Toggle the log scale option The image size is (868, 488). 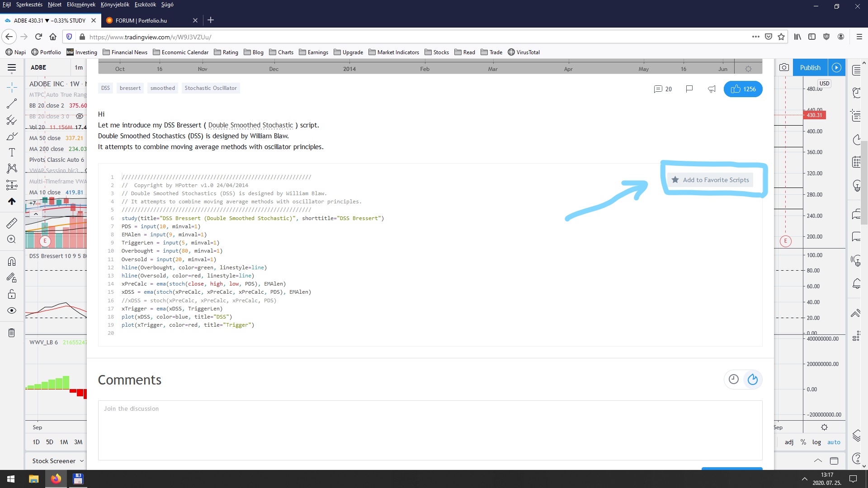click(816, 442)
